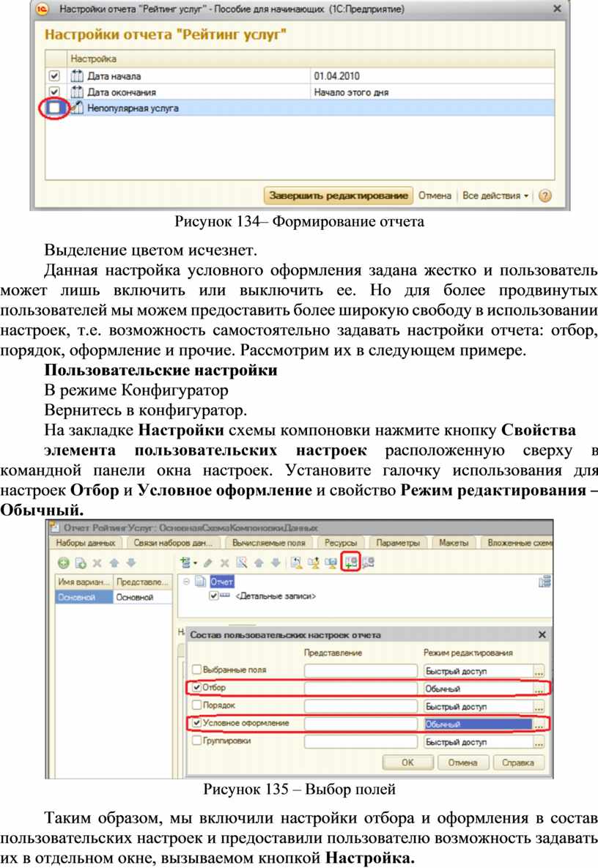Click Отмена in user settings dialog
Screen dimensions: 598x868
click(462, 763)
